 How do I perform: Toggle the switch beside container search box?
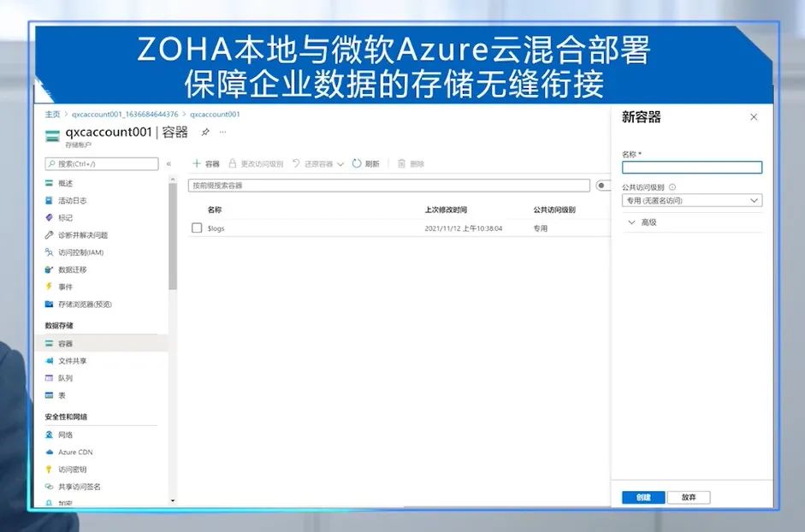click(603, 186)
